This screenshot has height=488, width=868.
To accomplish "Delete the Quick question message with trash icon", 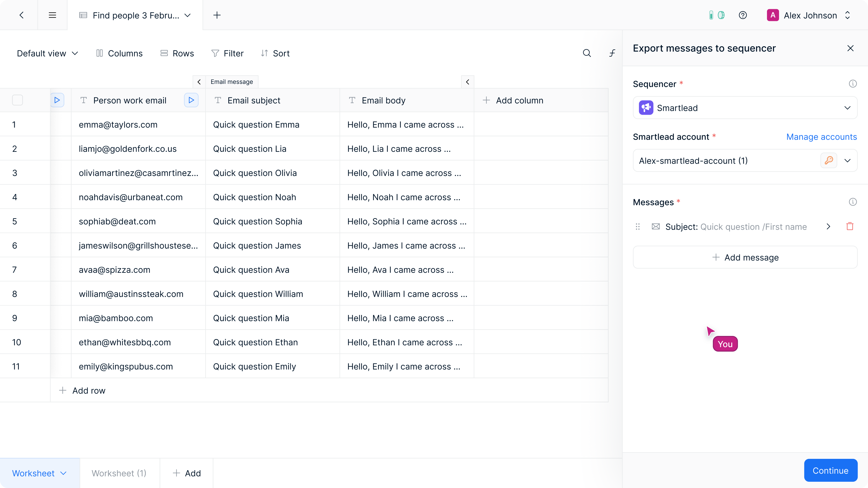I will 849,226.
